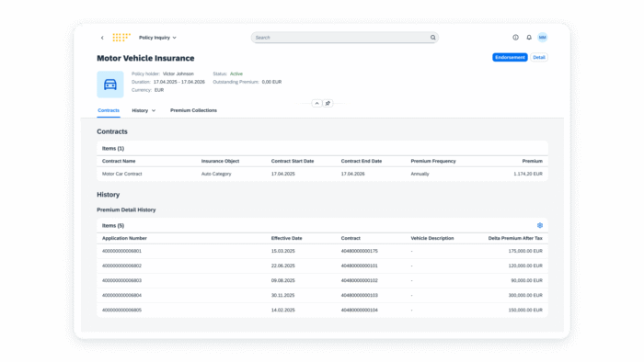This screenshot has width=644, height=362.
Task: Click contract number 40480000000103
Action: [360, 295]
